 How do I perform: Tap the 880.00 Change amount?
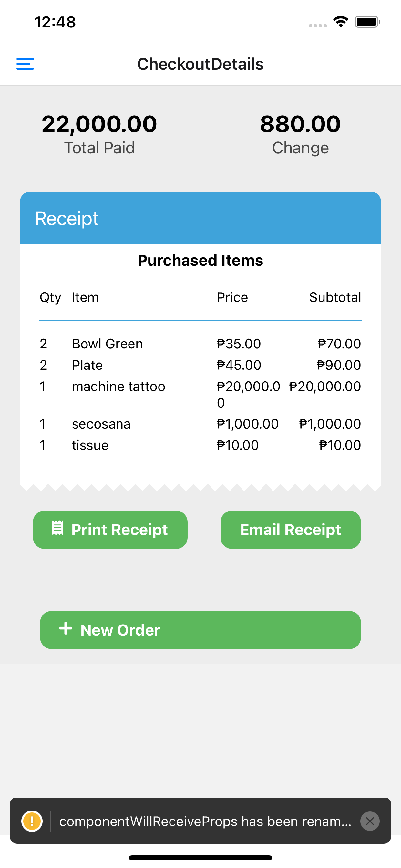[x=300, y=124]
